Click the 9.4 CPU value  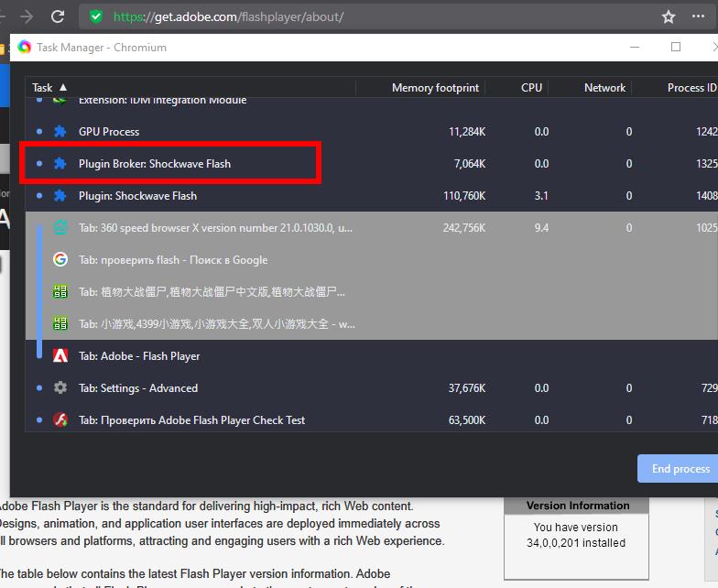pos(541,228)
